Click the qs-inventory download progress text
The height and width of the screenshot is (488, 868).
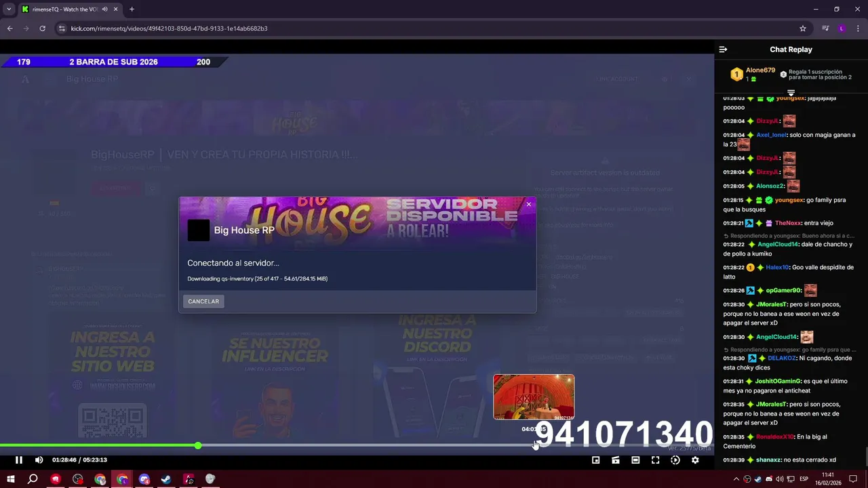(x=257, y=279)
